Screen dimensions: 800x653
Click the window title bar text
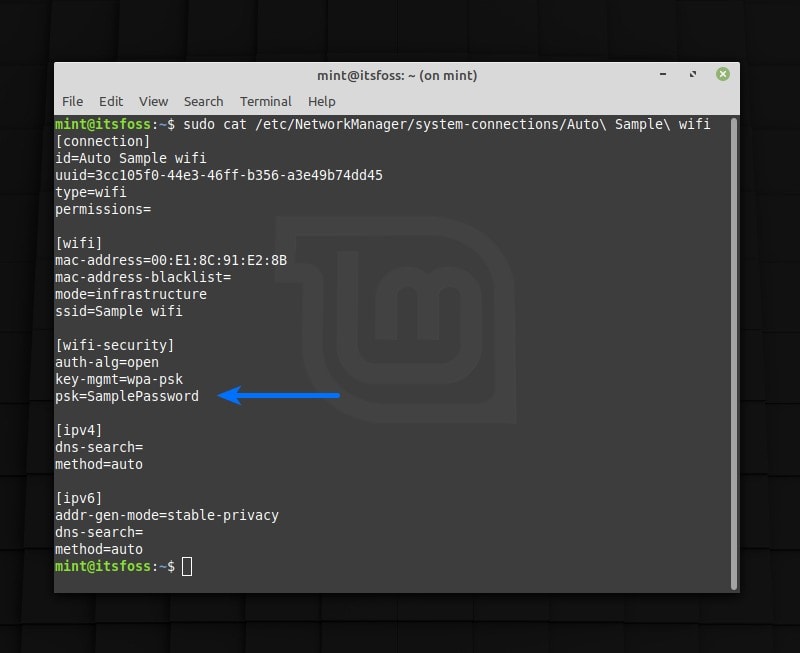pos(397,74)
